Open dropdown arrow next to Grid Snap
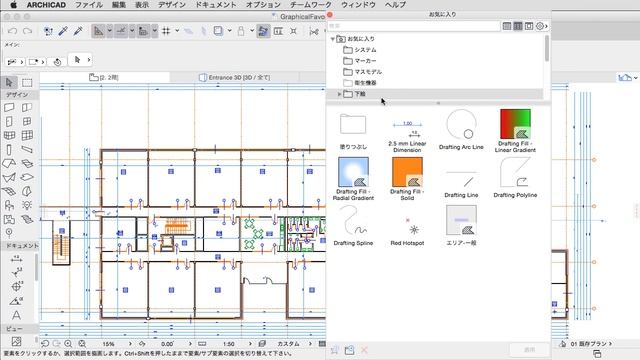The width and height of the screenshot is (640, 360). [x=177, y=31]
